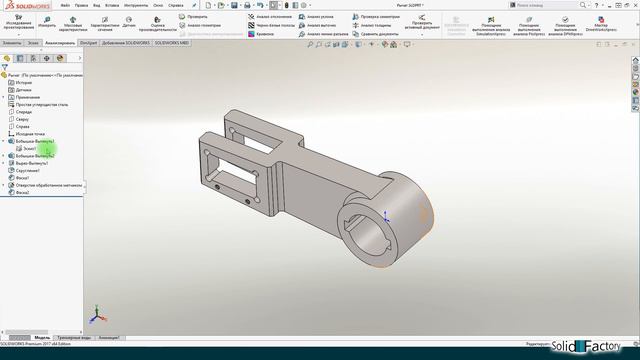Image resolution: width=640 pixels, height=360 pixels.
Task: Open Анализ уклона tool
Action: click(316, 17)
